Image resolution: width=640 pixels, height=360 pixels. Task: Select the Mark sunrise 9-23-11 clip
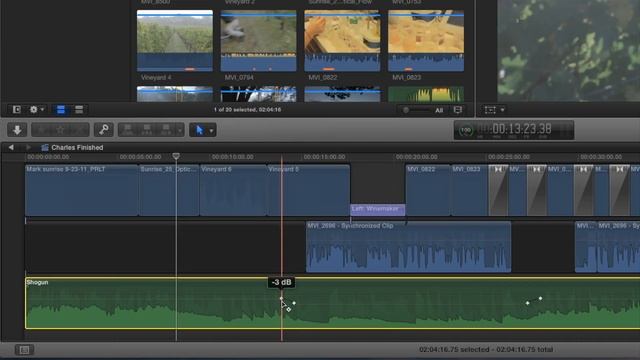coord(82,190)
